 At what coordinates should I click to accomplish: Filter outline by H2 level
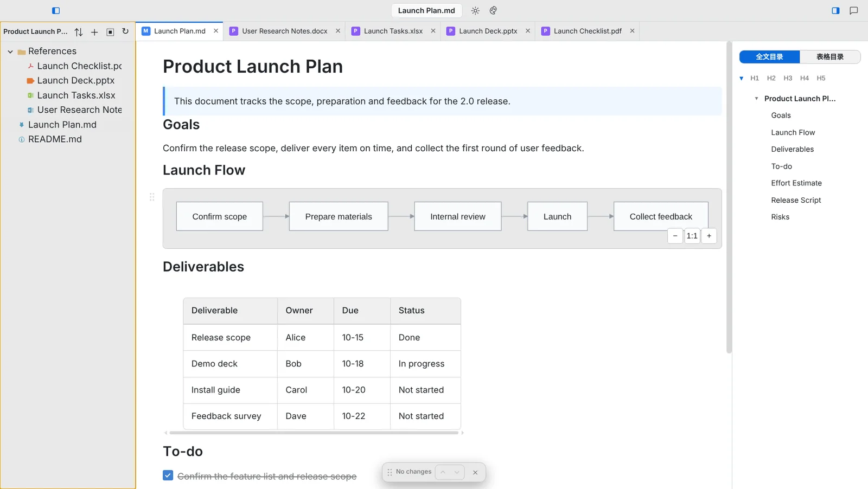tap(771, 78)
